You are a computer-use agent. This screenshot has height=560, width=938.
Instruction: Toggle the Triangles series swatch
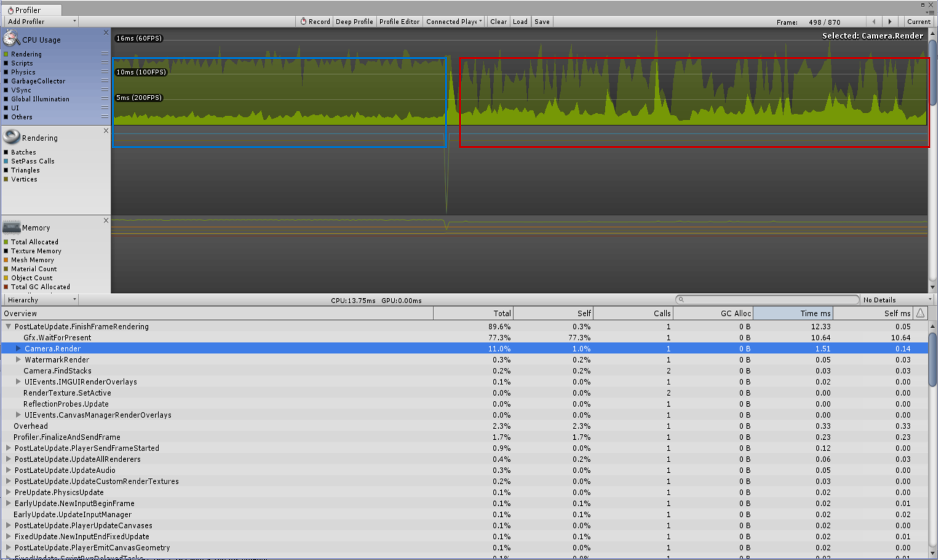pyautogui.click(x=6, y=170)
